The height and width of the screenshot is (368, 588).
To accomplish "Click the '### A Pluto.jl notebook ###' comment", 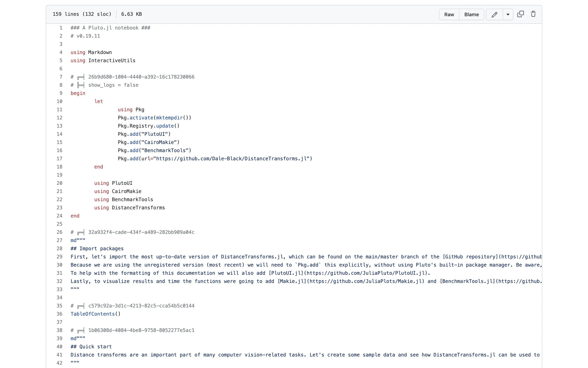I will pos(110,28).
